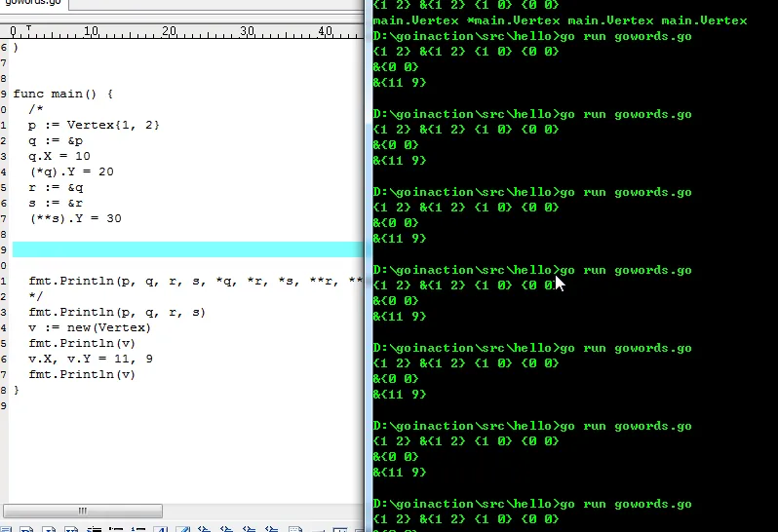Place cursor on the cyan highlighted blank line
778x532 pixels.
click(188, 249)
